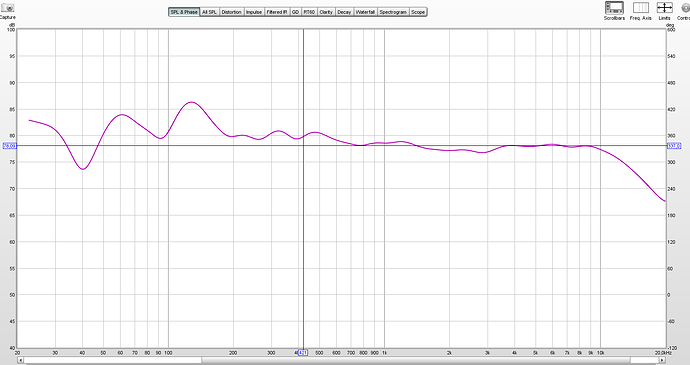Show the Filtered IR tab

point(277,12)
